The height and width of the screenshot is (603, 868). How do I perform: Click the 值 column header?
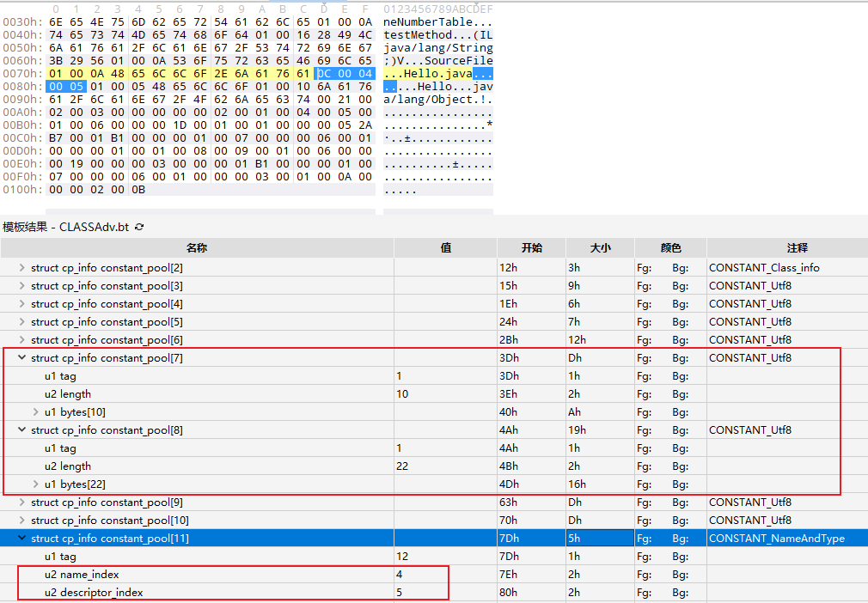[445, 247]
